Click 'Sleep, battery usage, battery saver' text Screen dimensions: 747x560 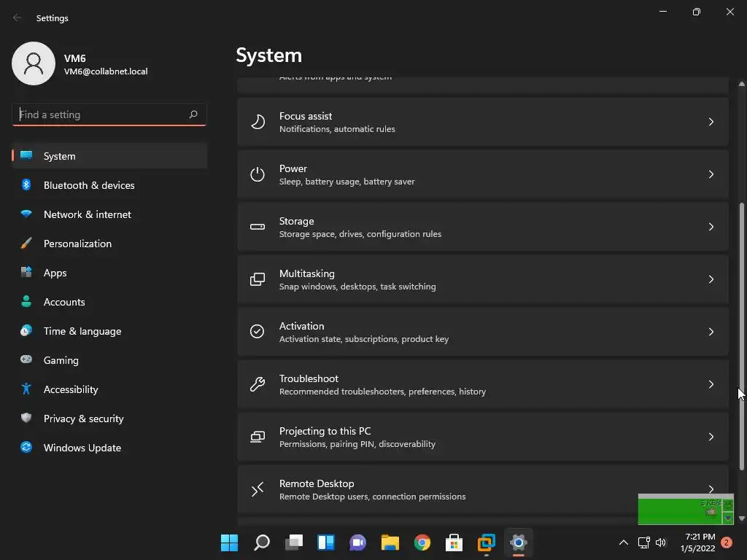tap(347, 182)
